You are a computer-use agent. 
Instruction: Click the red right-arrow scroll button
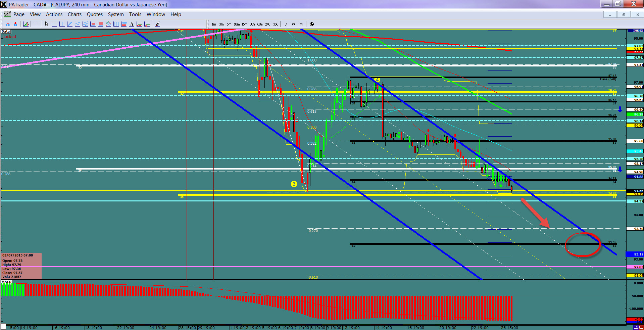click(x=641, y=327)
